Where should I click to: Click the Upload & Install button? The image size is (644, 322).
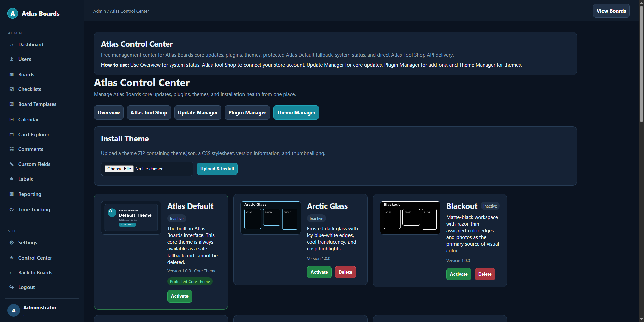click(x=217, y=169)
